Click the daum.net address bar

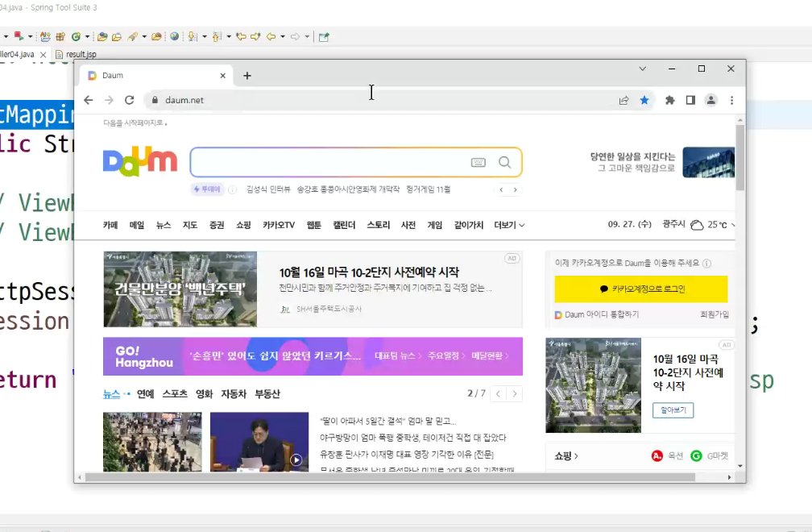[383, 100]
